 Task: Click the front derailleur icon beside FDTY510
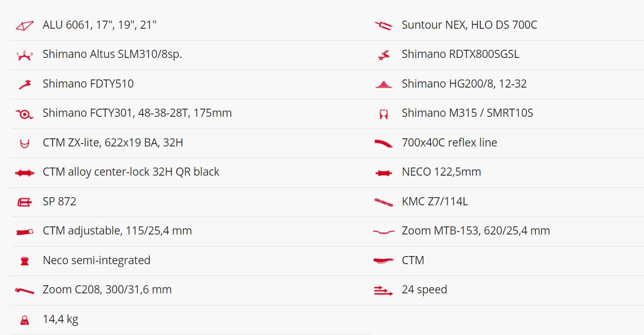pyautogui.click(x=24, y=84)
